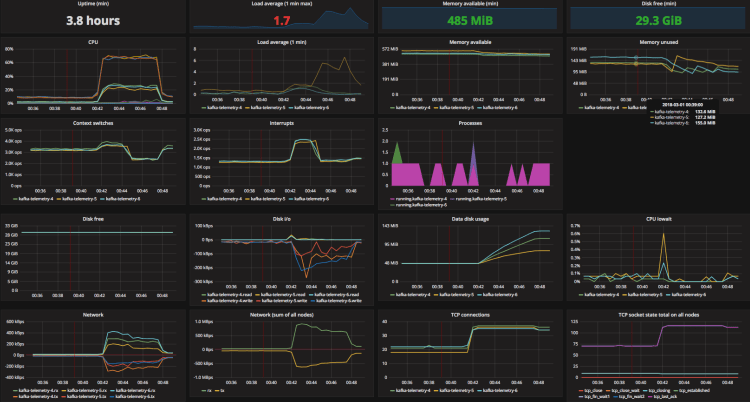Toggle kafka-telemetry-6.write in Disk i/o legend
Screen dimensions: 750x402
click(339, 301)
